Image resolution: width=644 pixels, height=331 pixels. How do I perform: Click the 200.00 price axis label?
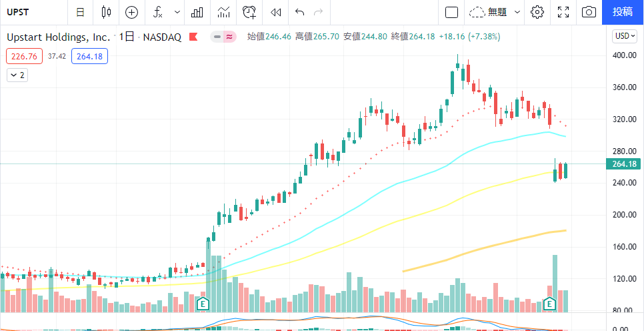point(625,215)
